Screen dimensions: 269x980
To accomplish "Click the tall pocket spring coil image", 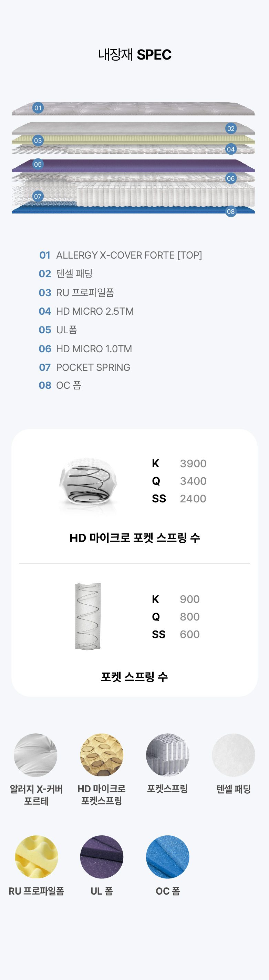I will point(88,616).
